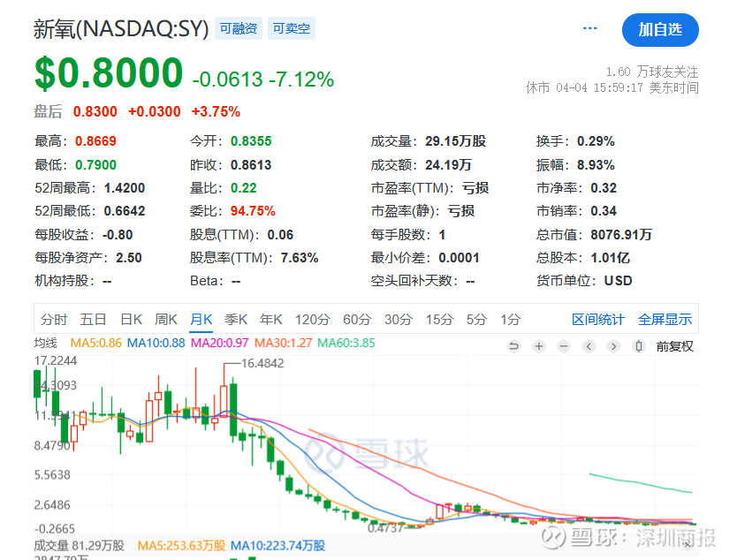Click the 股息率(TTM) value 7.63%
The height and width of the screenshot is (560, 737).
pyautogui.click(x=300, y=258)
